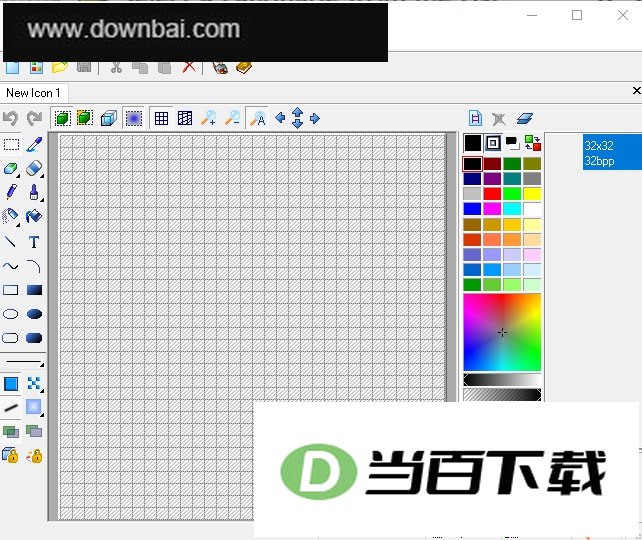Choose the filled Rectangle tool
The width and height of the screenshot is (642, 540).
34,290
